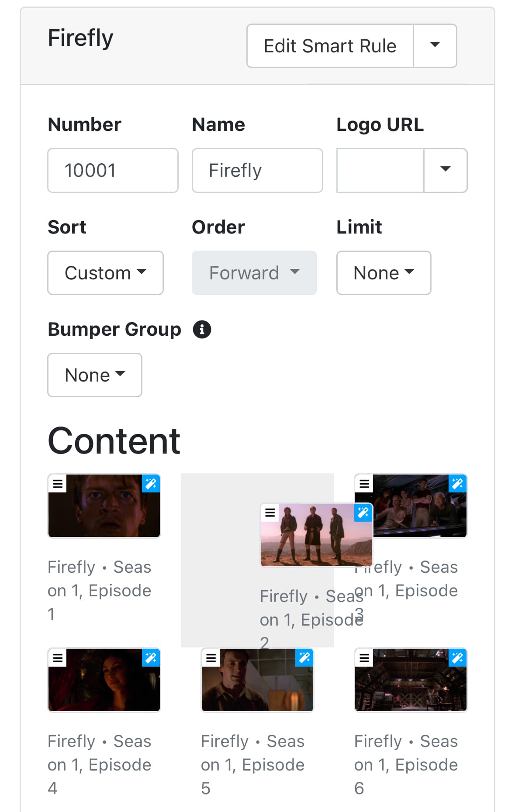Click the drag handle on Episode 2 thumbnail
The image size is (515, 812).
[x=270, y=513]
